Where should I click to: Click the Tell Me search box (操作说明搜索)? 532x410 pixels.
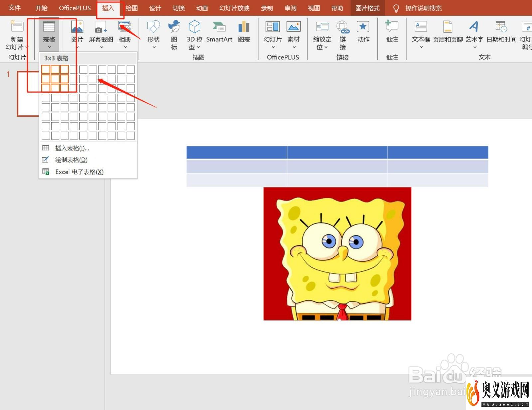click(424, 8)
